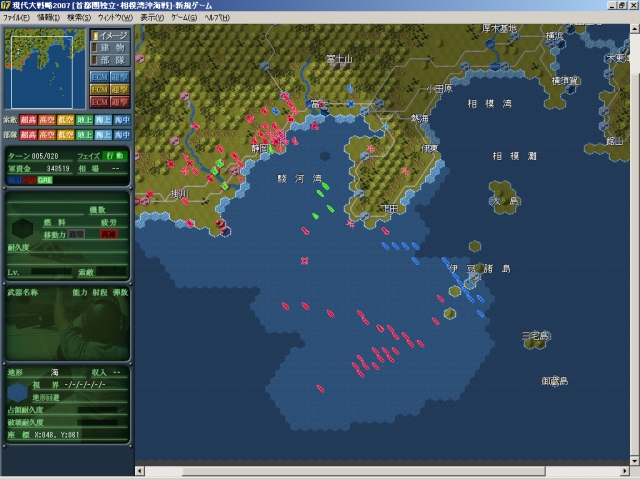The height and width of the screenshot is (480, 640).
Task: Select the 通常 movement speed button
Action: [76, 234]
